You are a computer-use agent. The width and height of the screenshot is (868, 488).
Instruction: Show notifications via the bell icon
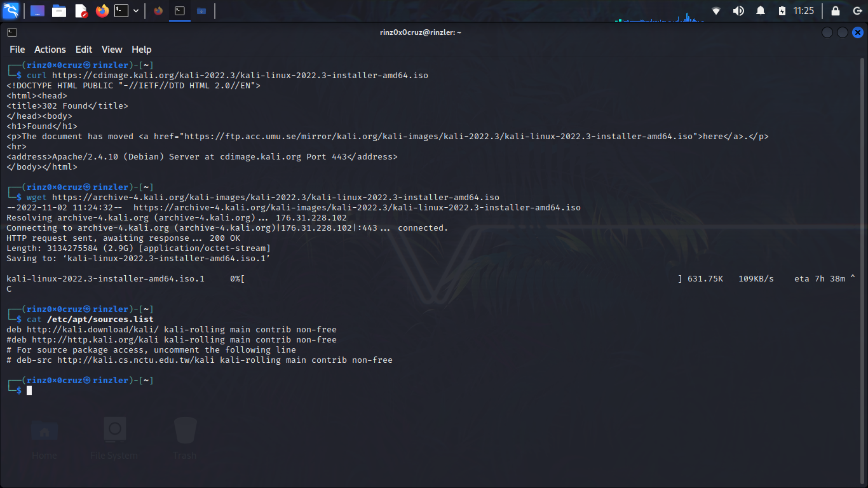pyautogui.click(x=761, y=11)
